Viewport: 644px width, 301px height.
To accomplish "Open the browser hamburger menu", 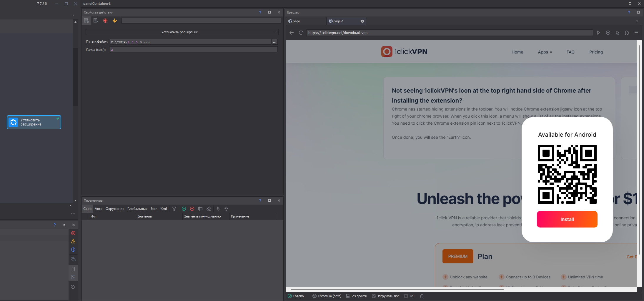I will [x=636, y=33].
